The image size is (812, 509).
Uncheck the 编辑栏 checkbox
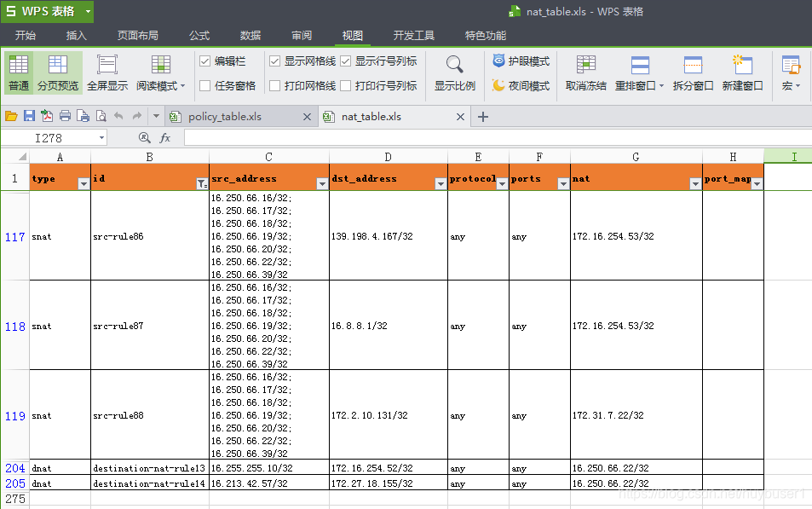click(x=205, y=61)
